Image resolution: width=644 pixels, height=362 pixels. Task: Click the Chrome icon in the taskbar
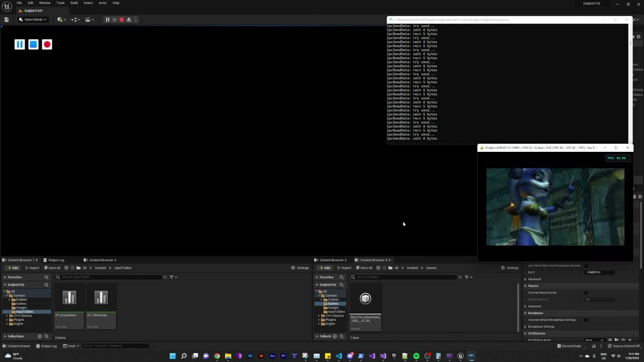pyautogui.click(x=217, y=356)
